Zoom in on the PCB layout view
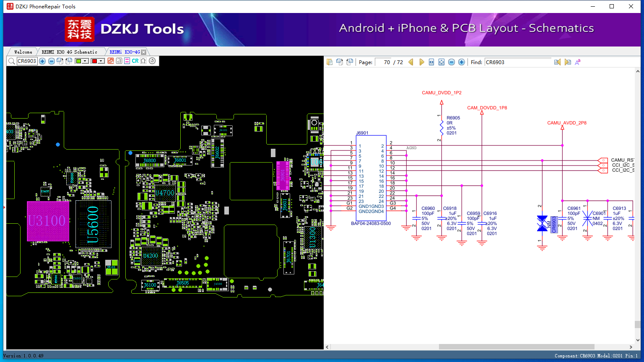644x362 pixels. [42, 61]
